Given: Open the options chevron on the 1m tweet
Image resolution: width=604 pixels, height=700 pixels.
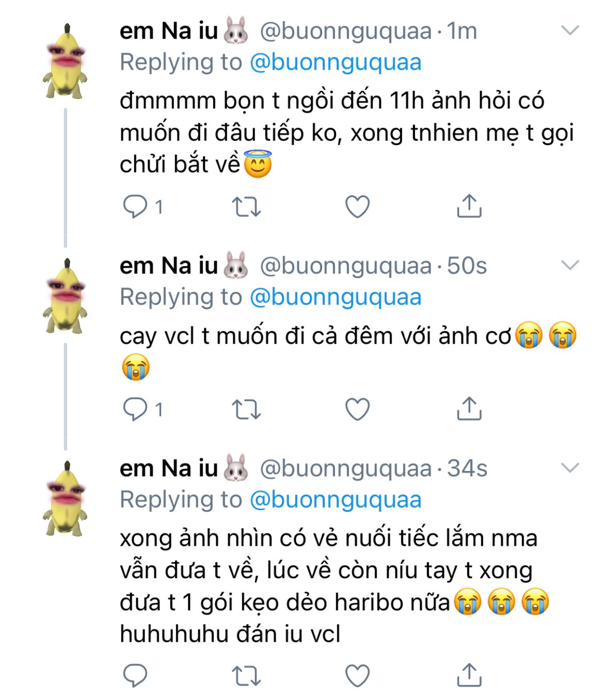Looking at the screenshot, I should pos(569,31).
